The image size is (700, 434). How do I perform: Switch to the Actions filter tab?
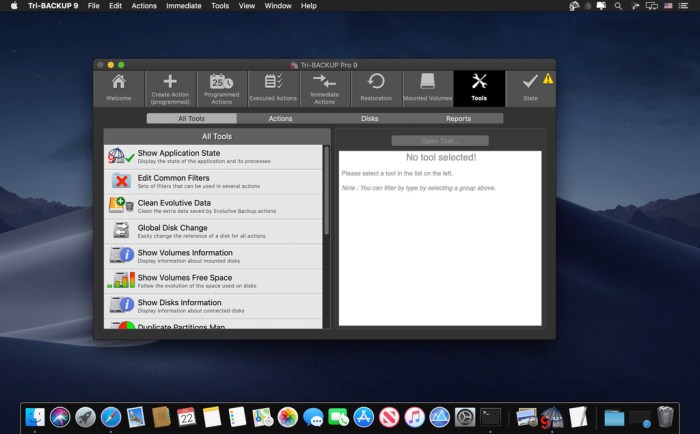[280, 118]
